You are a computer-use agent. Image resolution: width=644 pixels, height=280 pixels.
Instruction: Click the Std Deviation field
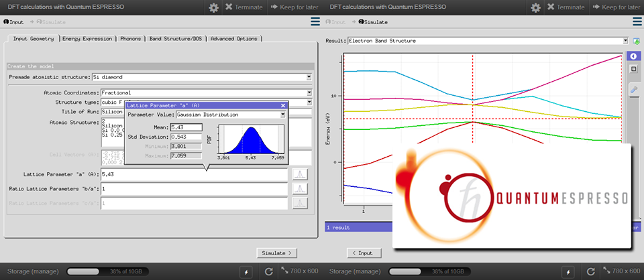(x=186, y=137)
